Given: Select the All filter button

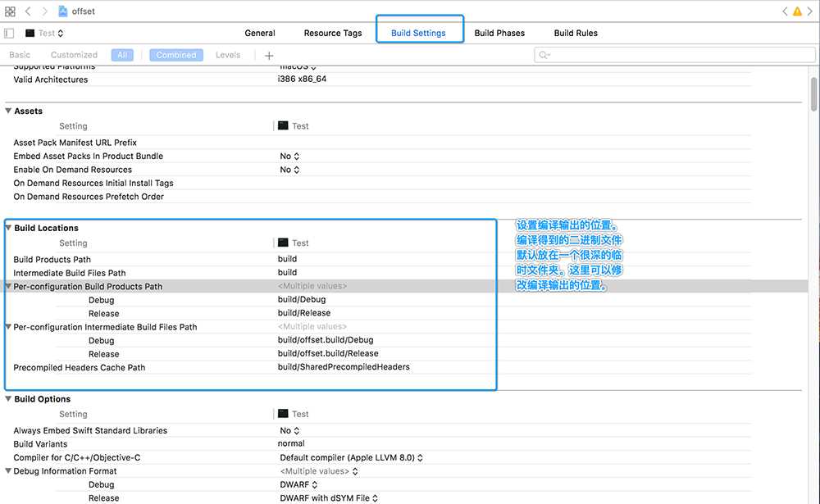Looking at the screenshot, I should (x=122, y=55).
